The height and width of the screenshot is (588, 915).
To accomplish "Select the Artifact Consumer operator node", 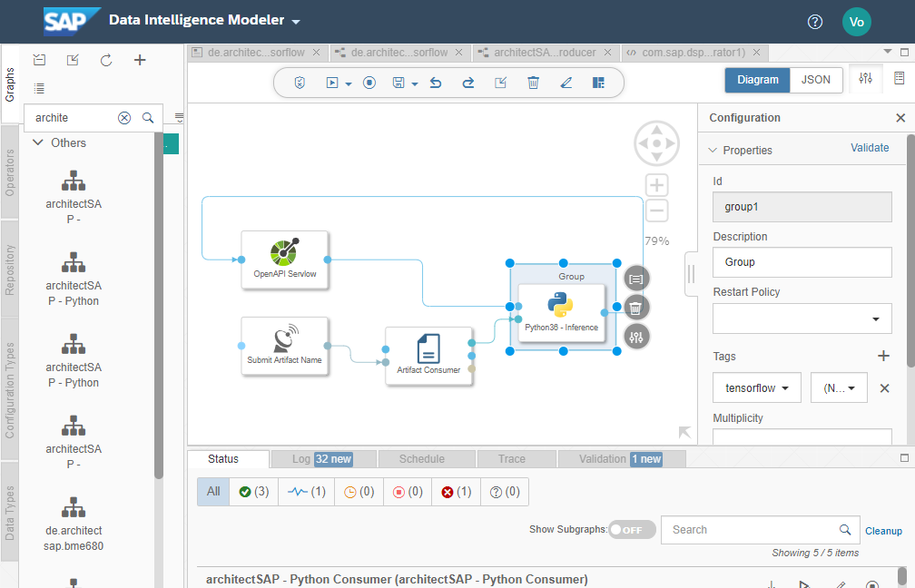I will [428, 355].
